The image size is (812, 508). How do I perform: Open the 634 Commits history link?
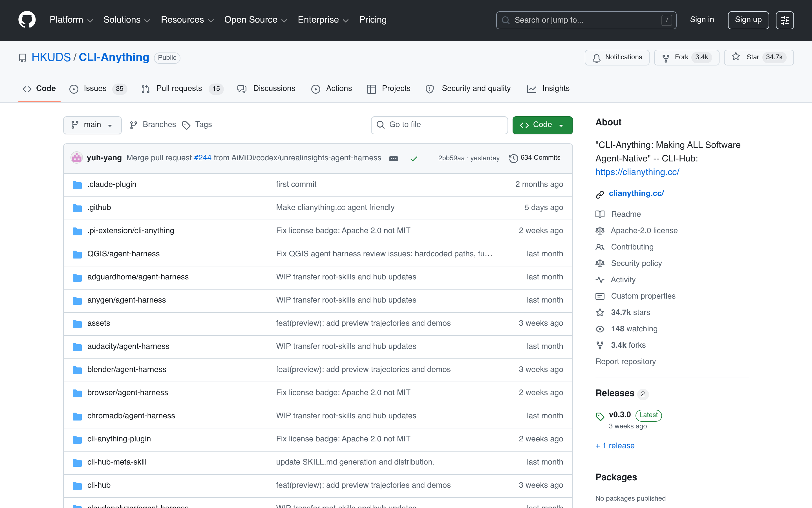[535, 158]
